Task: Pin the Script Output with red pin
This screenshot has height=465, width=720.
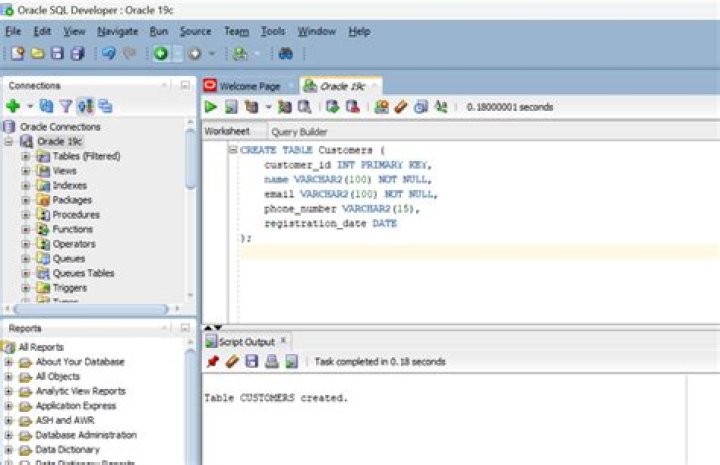Action: (212, 361)
